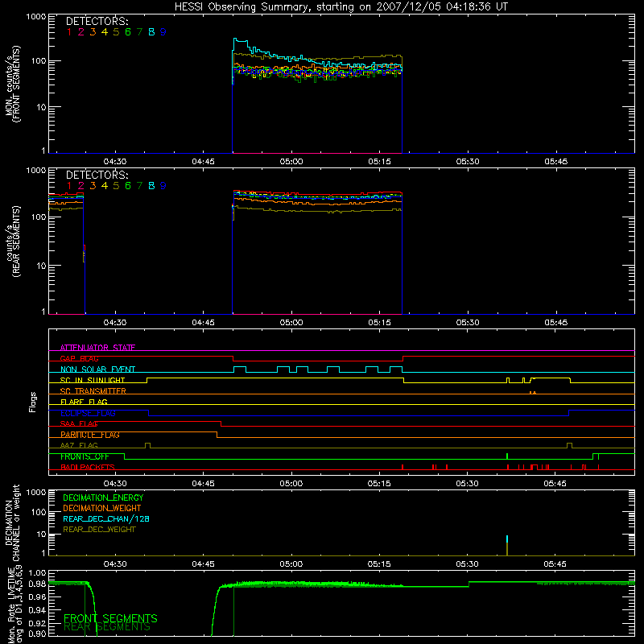The image size is (644, 644).
Task: Click detector number 7 in rear segments legend
Action: point(139,186)
